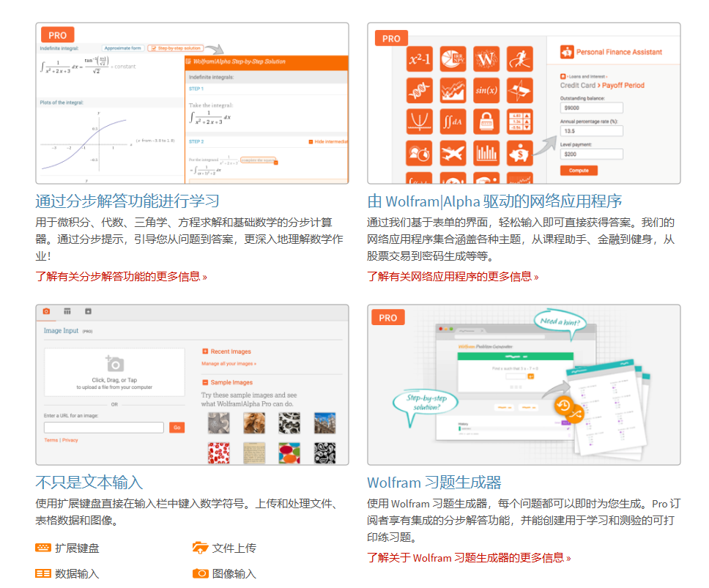
Task: Click the image URL input field
Action: (x=103, y=428)
